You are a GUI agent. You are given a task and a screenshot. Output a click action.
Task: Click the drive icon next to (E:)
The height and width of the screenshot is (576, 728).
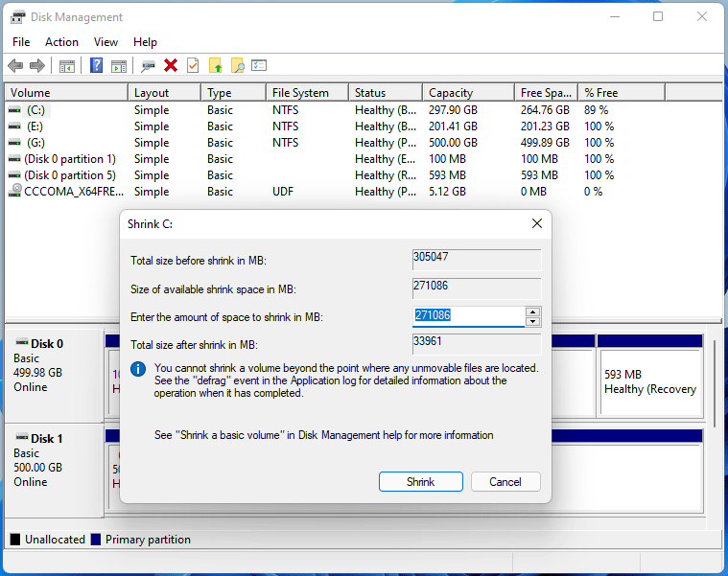click(x=14, y=127)
